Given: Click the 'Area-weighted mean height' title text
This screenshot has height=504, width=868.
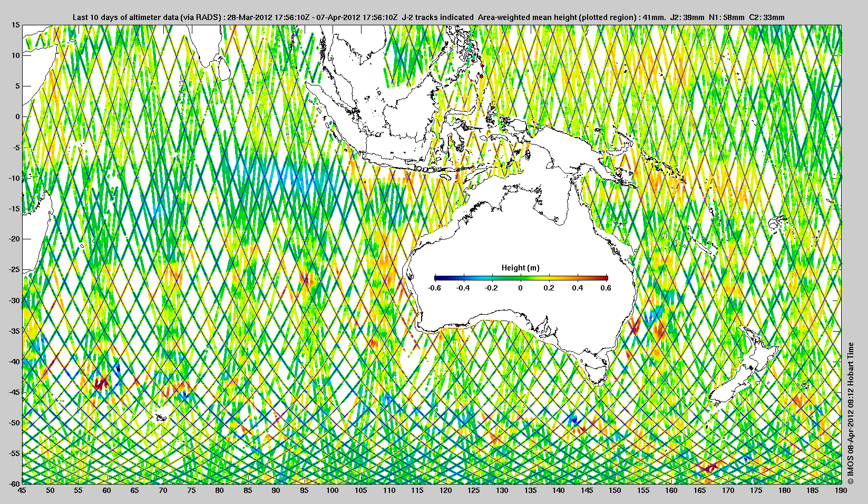Looking at the screenshot, I should (526, 17).
